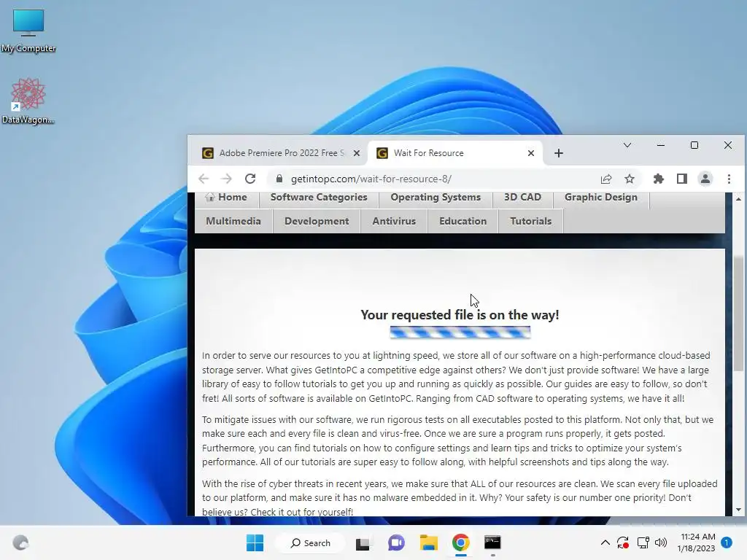This screenshot has width=747, height=560.
Task: Open Education menu
Action: click(463, 221)
